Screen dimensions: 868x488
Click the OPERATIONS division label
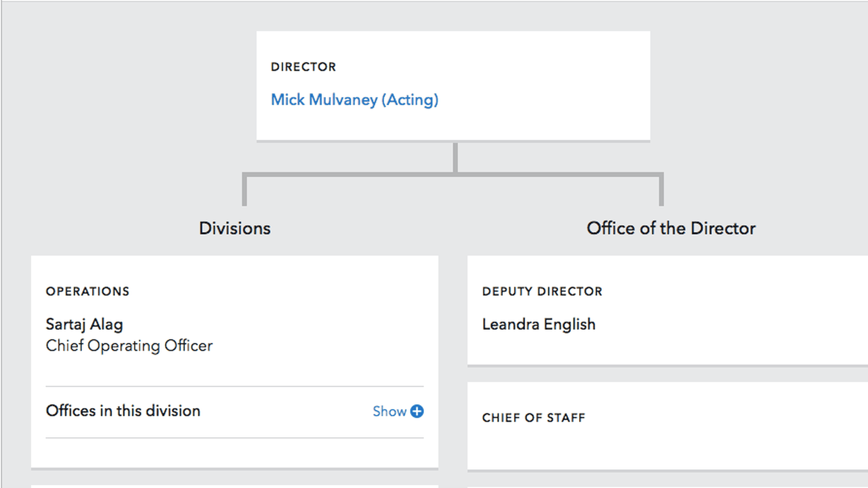(88, 291)
